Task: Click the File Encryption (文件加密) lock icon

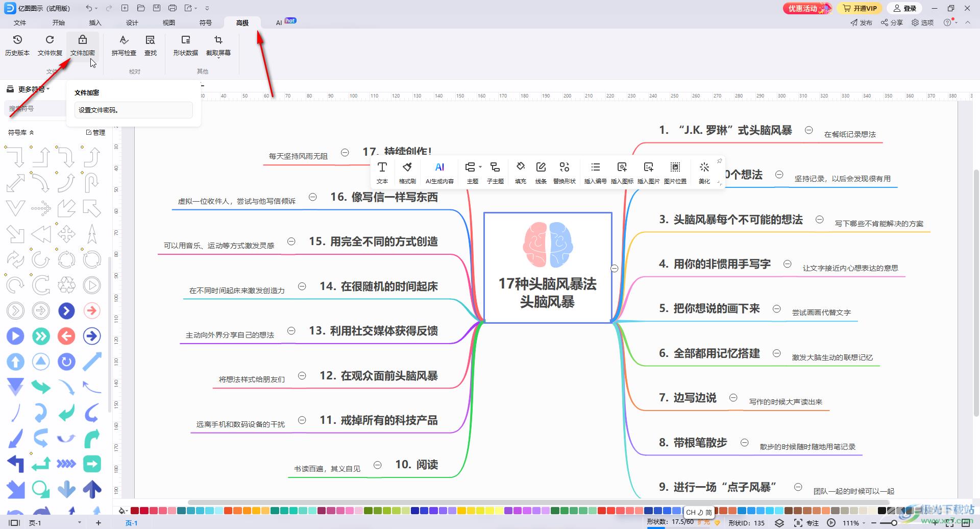Action: (82, 40)
